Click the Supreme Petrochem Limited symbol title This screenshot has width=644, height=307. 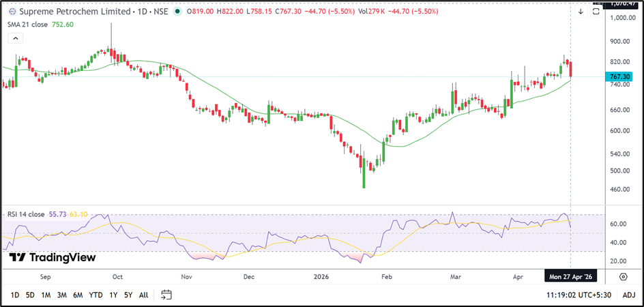[72, 12]
